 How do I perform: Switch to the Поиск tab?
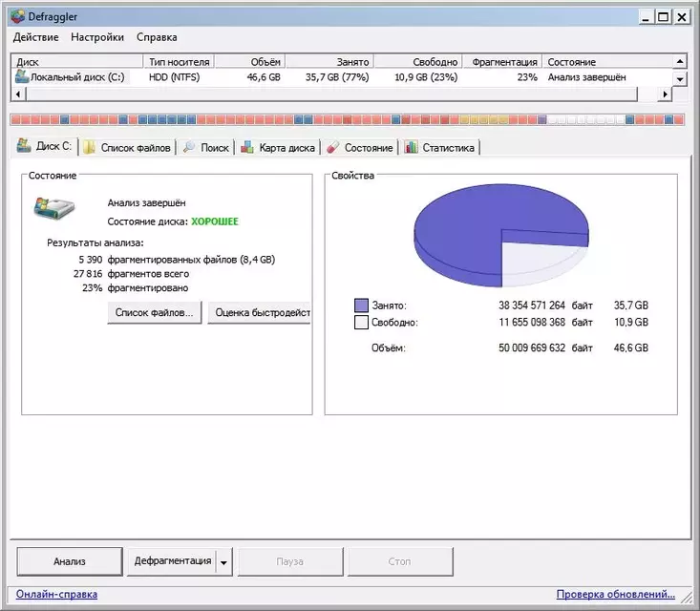pyautogui.click(x=206, y=147)
